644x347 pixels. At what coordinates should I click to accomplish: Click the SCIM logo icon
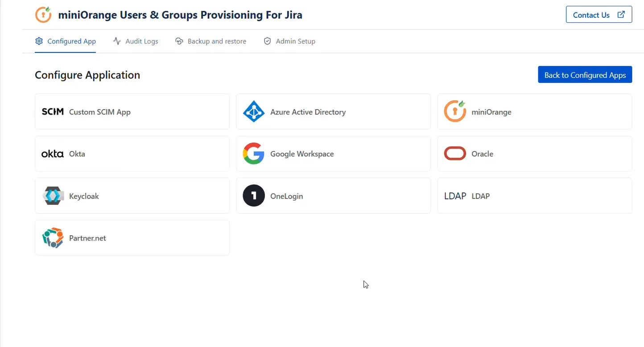click(x=53, y=111)
